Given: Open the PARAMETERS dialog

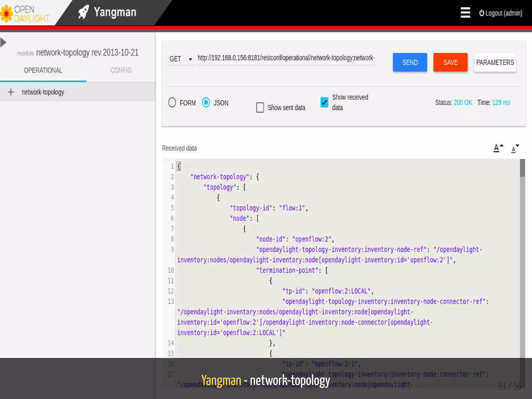Looking at the screenshot, I should point(495,62).
